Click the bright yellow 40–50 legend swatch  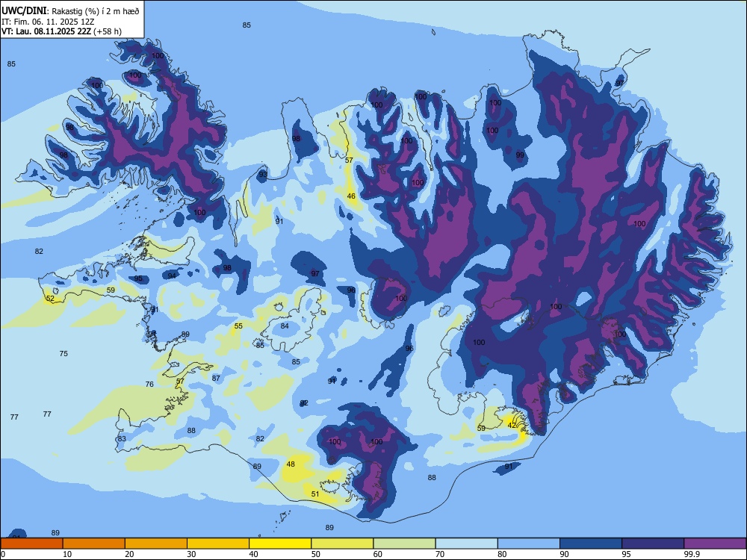pyautogui.click(x=280, y=544)
